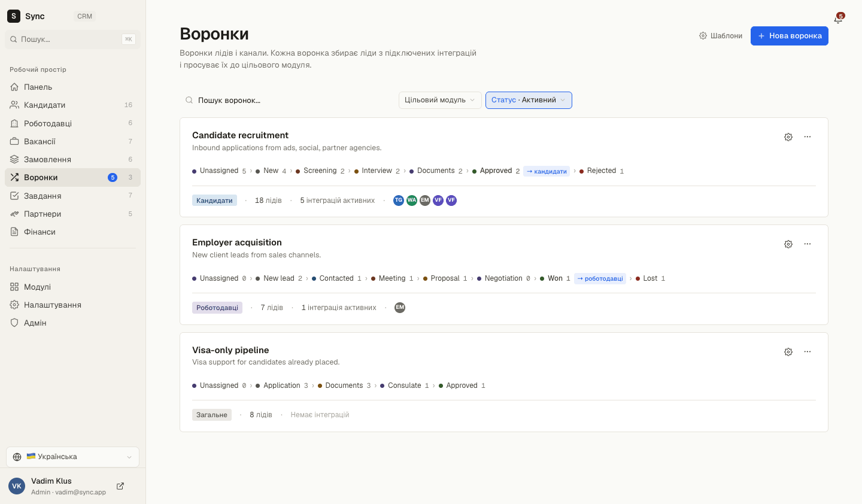Viewport: 862px width, 504px height.
Task: Click EM avatar in Employer acquisition card
Action: coord(400,308)
